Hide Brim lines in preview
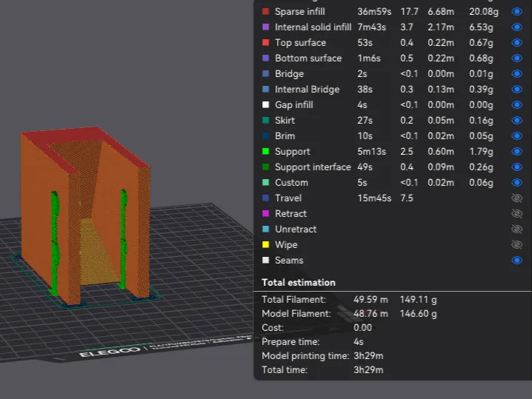 click(516, 136)
